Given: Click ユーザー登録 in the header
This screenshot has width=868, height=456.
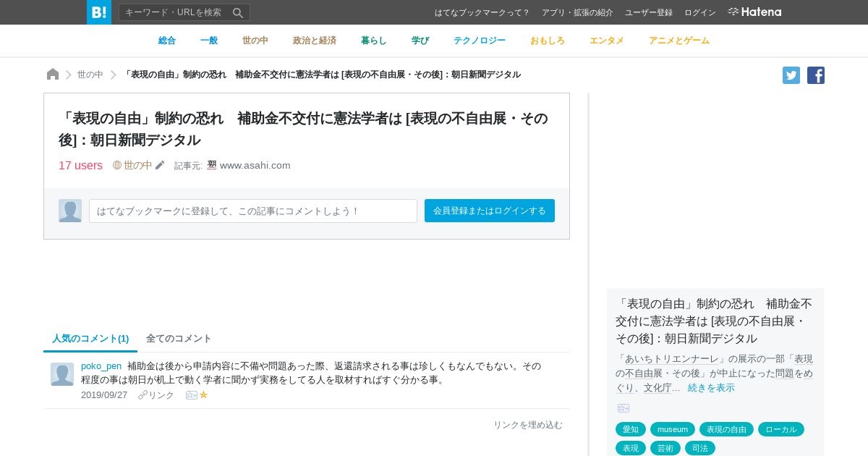Looking at the screenshot, I should pyautogui.click(x=649, y=12).
